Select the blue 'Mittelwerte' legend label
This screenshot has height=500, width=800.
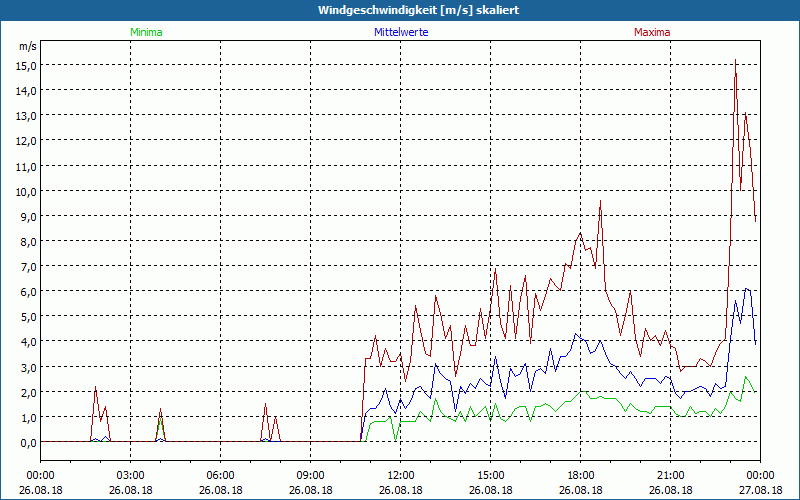[401, 32]
